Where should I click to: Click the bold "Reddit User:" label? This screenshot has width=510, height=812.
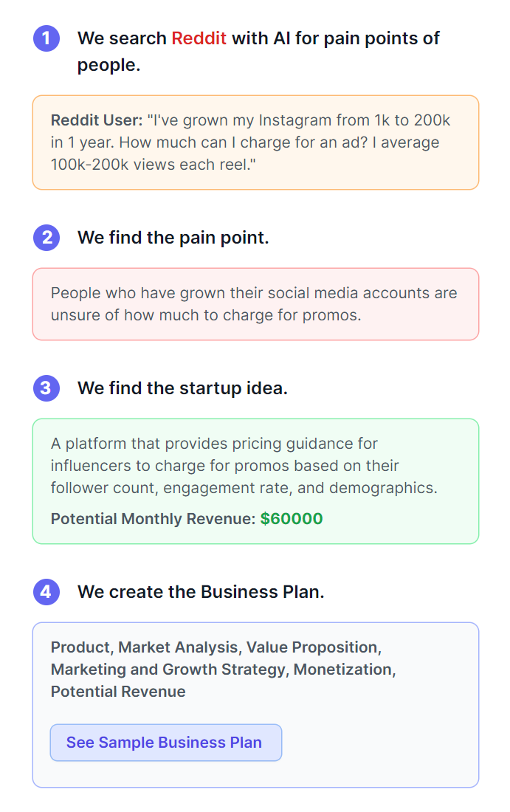tap(97, 120)
